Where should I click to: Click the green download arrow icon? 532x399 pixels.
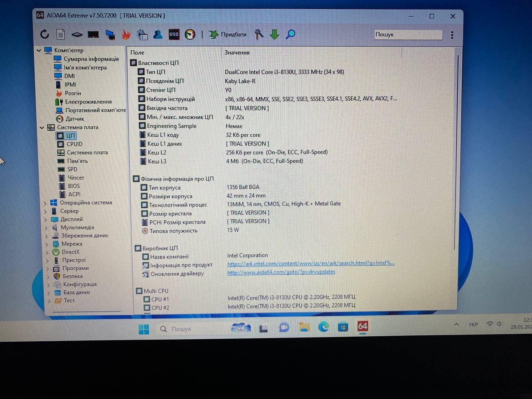[274, 34]
